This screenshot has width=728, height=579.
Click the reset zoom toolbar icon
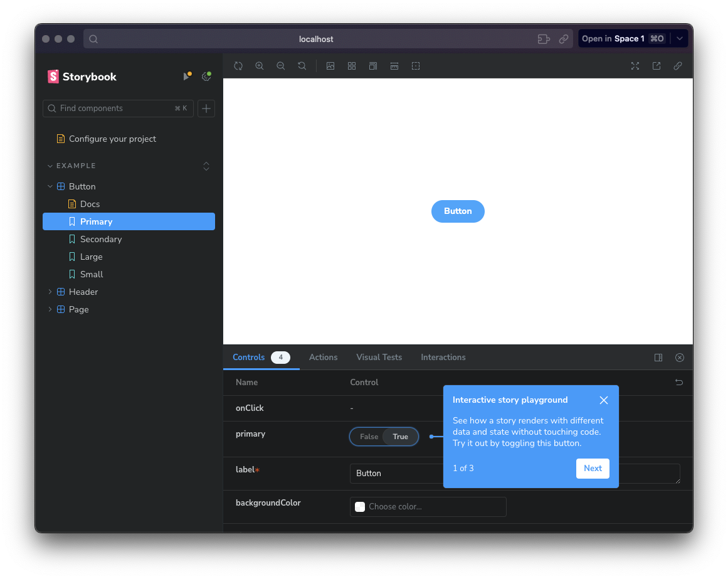point(302,66)
